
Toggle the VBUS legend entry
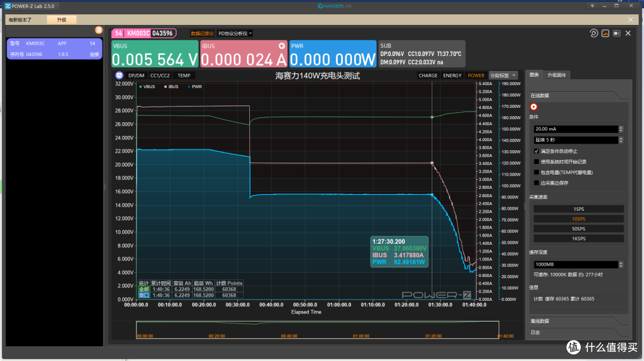tap(147, 87)
